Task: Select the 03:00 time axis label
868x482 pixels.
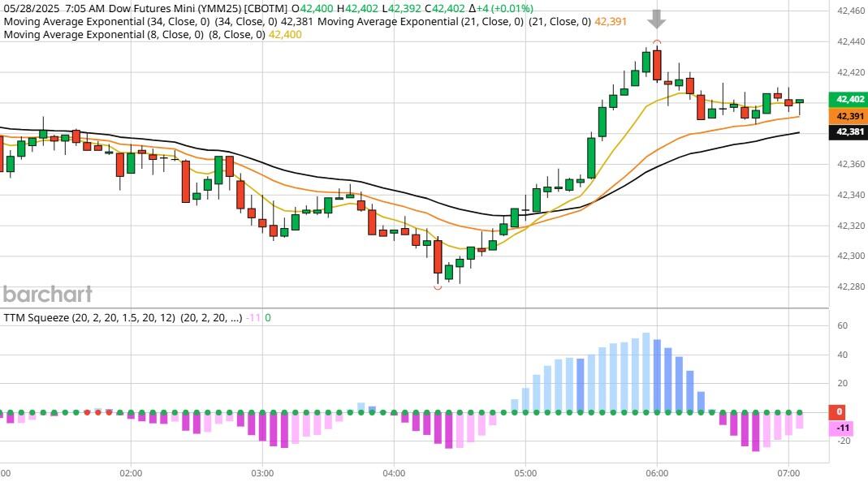Action: click(262, 471)
